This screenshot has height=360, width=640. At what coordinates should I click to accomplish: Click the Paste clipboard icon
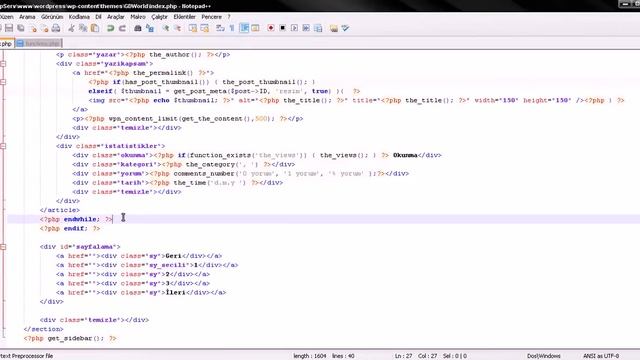pyautogui.click(x=95, y=28)
